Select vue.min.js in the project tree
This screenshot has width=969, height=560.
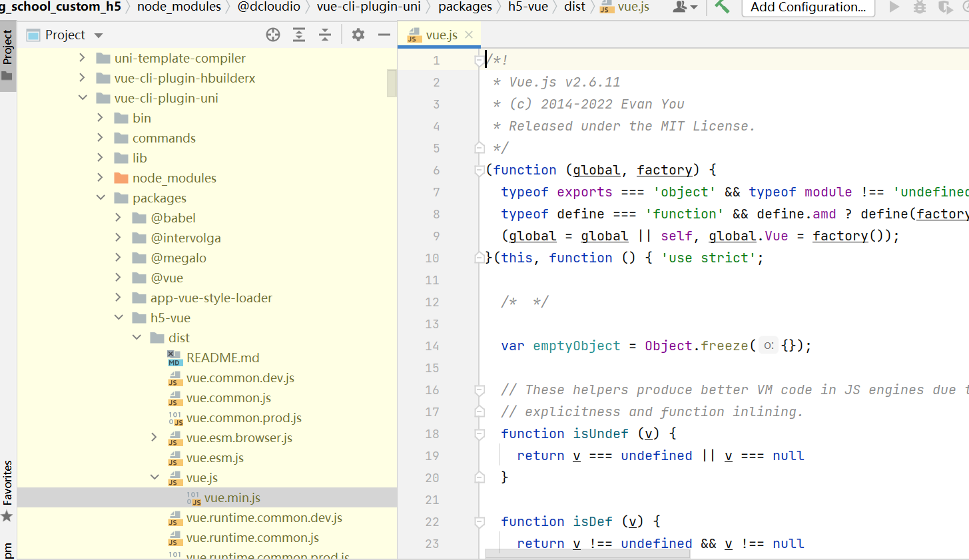click(x=232, y=497)
